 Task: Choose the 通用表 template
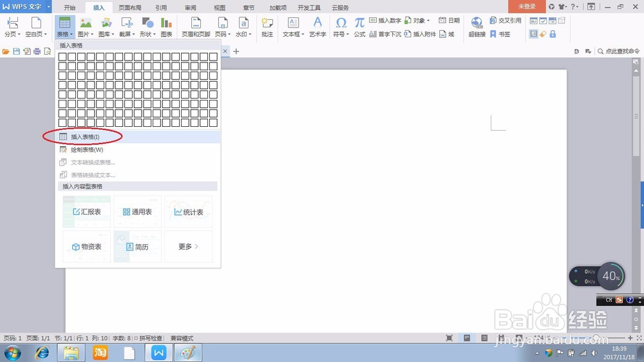point(138,212)
